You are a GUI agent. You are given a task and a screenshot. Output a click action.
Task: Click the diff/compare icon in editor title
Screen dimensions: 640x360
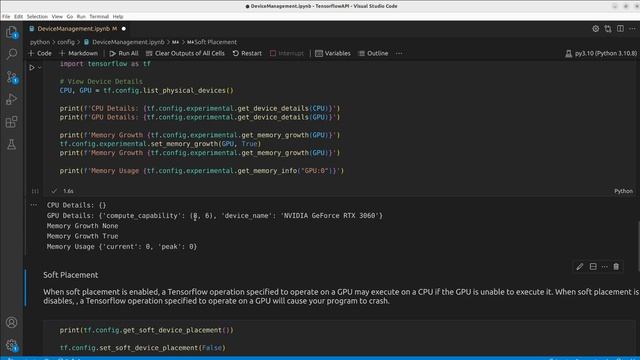608,29
